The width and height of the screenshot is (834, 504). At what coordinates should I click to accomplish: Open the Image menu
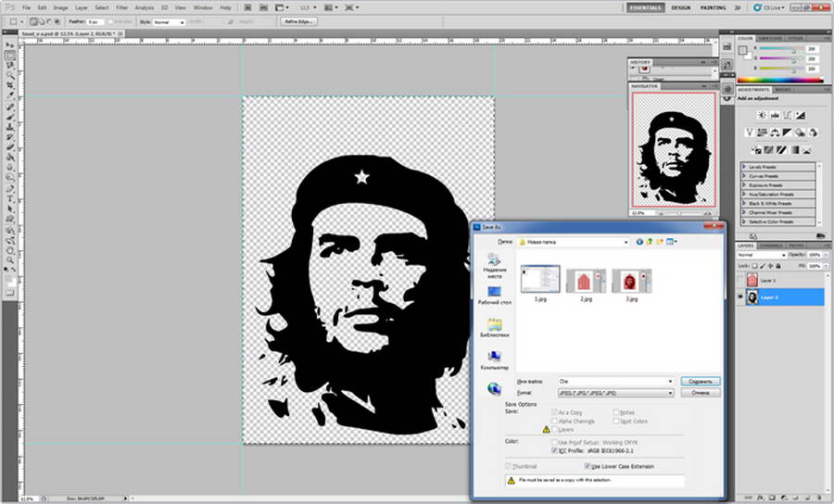click(x=60, y=7)
